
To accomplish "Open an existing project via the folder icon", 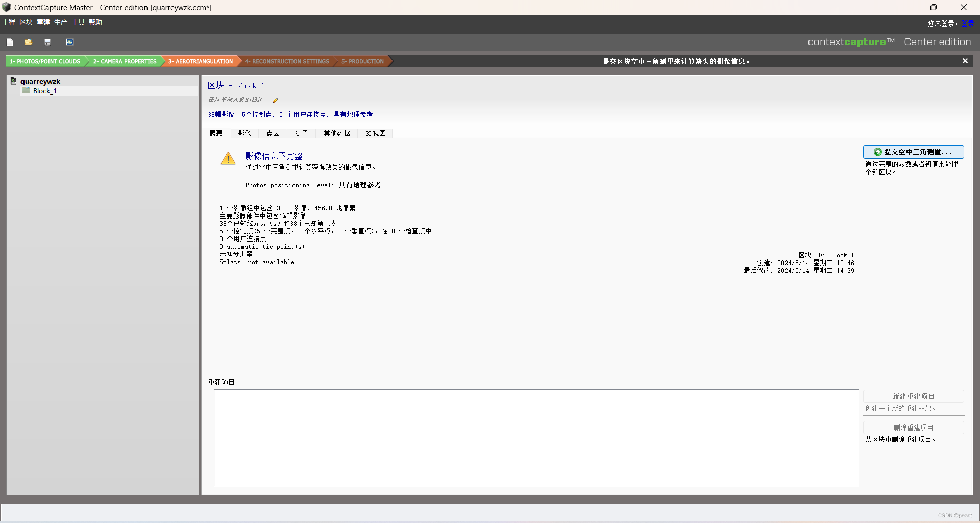I will point(28,42).
